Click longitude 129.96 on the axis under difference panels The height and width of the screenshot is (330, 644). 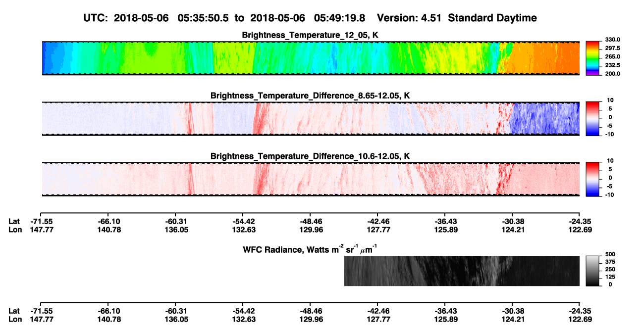pos(310,230)
